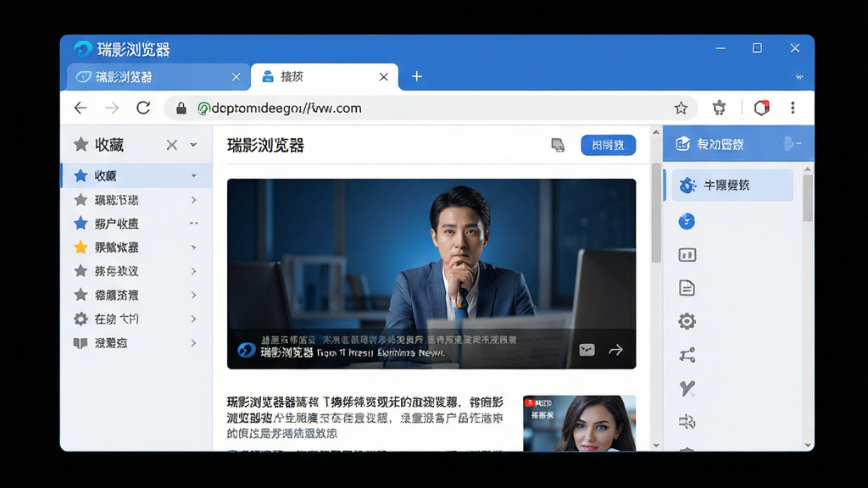Screen dimensions: 868x488
Task: Open the settings gear in right panel
Action: [x=687, y=321]
